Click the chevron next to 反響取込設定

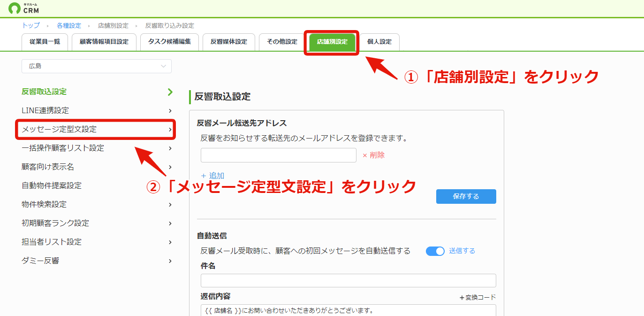[x=170, y=92]
